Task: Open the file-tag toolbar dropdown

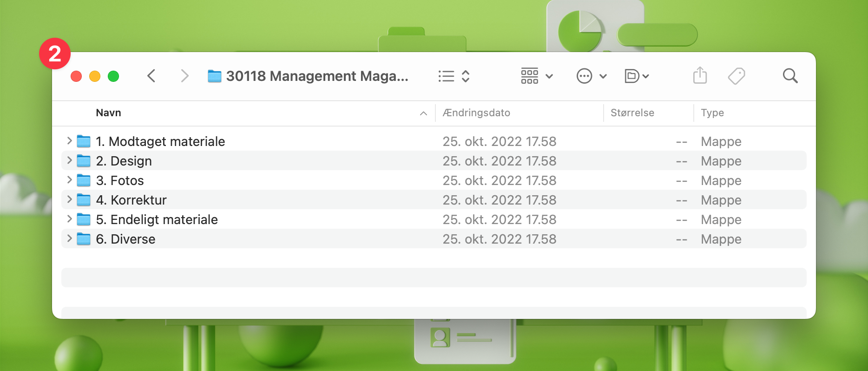Action: (637, 76)
